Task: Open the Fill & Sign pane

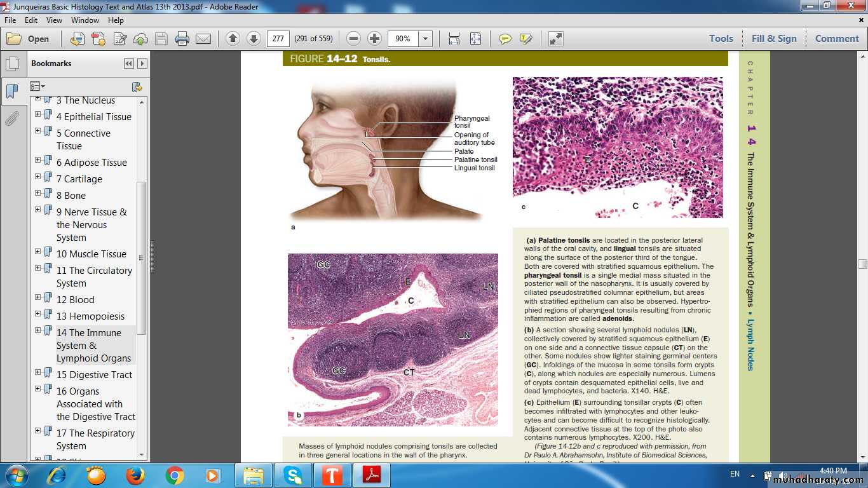Action: 773,39
